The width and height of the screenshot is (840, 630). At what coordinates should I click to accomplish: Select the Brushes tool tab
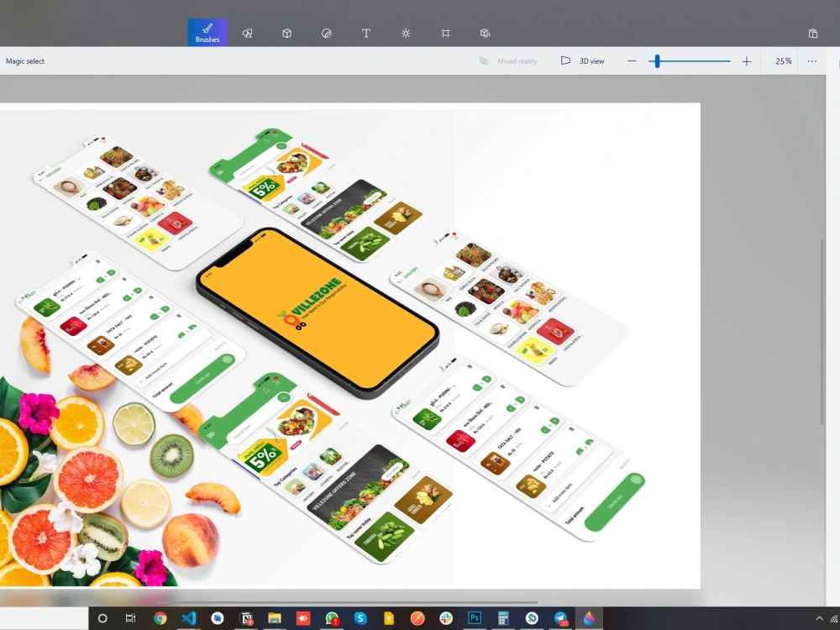pos(207,33)
